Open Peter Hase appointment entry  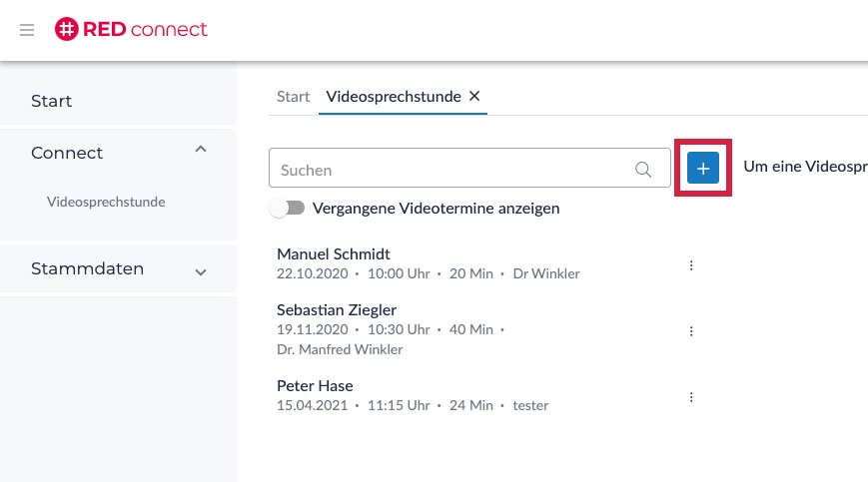click(x=315, y=386)
